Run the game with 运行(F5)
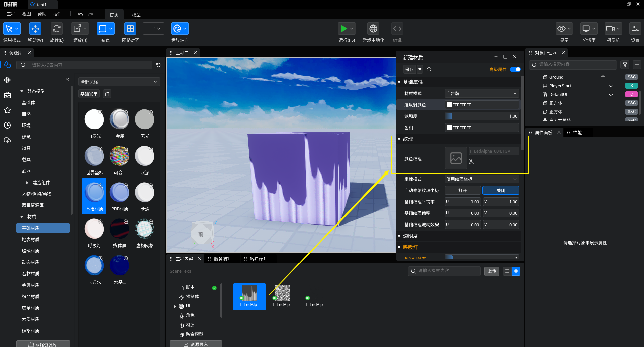Screen dimensions: 644x347 click(x=347, y=29)
